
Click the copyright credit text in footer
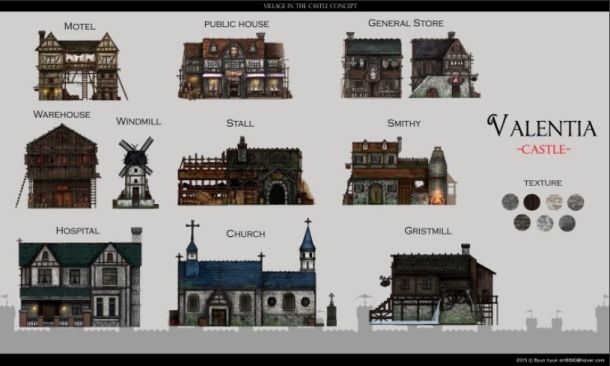coord(561,360)
